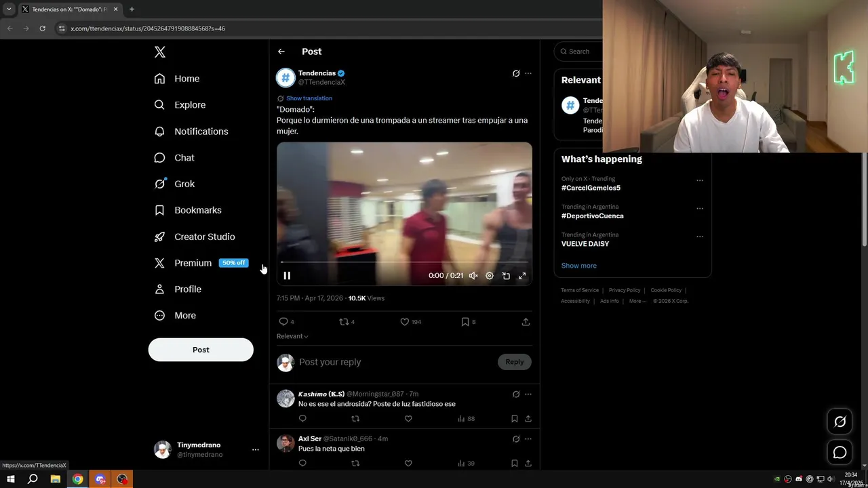This screenshot has width=868, height=488.
Task: Pause the video
Action: click(x=287, y=276)
